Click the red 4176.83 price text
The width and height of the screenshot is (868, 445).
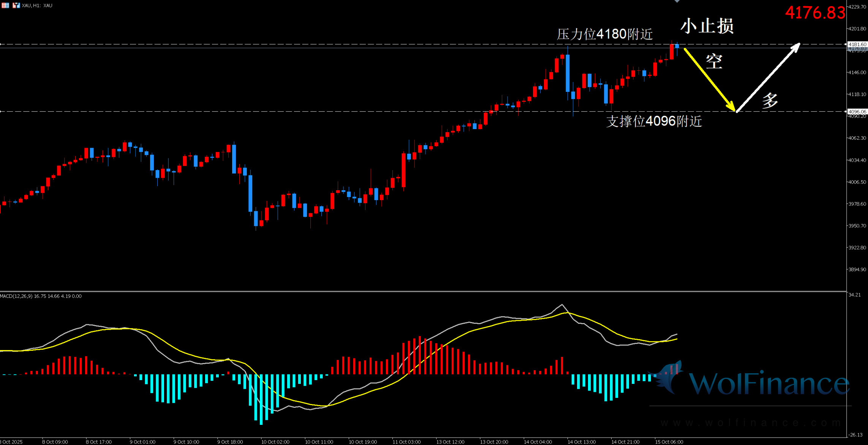[x=815, y=13]
